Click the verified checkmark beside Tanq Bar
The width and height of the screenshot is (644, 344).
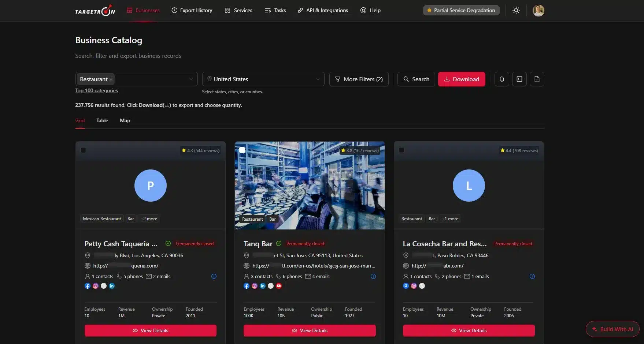[279, 244]
